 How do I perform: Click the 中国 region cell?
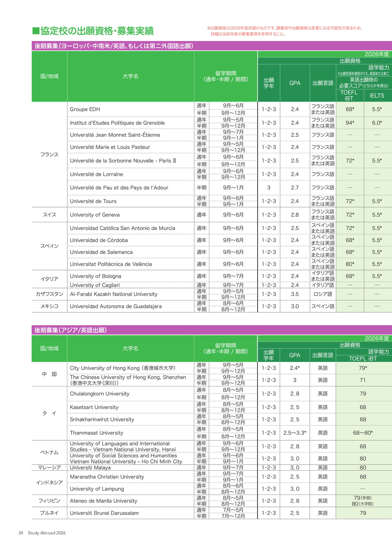pos(49,374)
